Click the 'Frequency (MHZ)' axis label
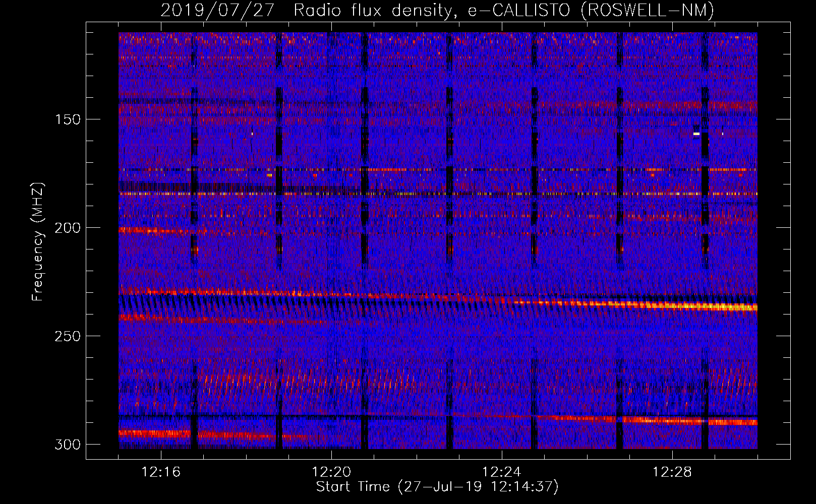The width and height of the screenshot is (816, 504). [x=38, y=242]
